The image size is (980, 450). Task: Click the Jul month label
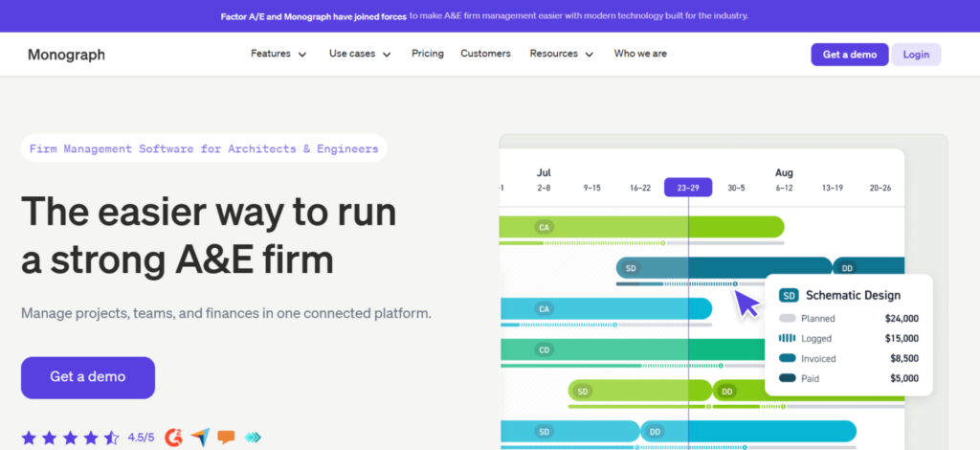[544, 172]
